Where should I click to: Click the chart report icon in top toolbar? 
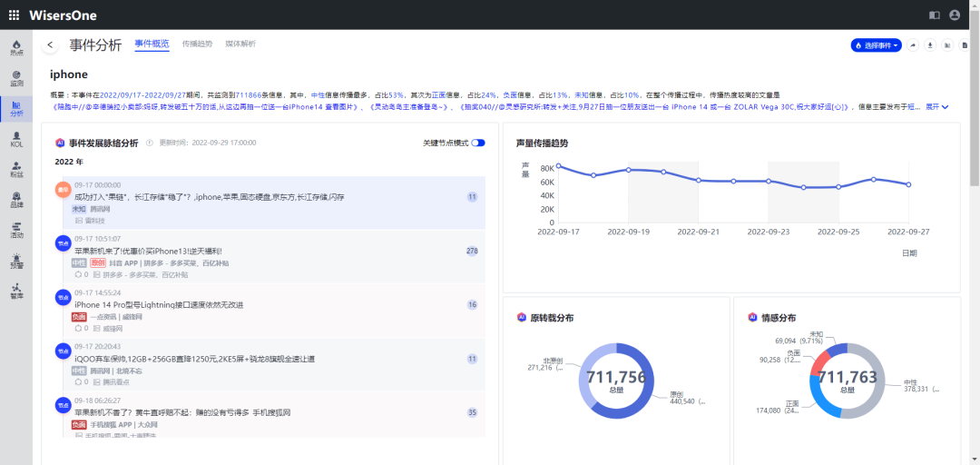947,45
